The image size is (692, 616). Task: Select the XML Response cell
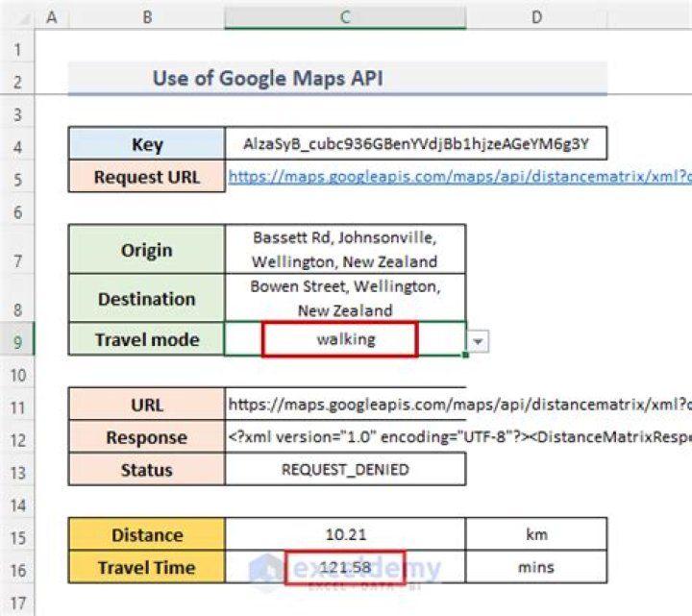pos(458,437)
